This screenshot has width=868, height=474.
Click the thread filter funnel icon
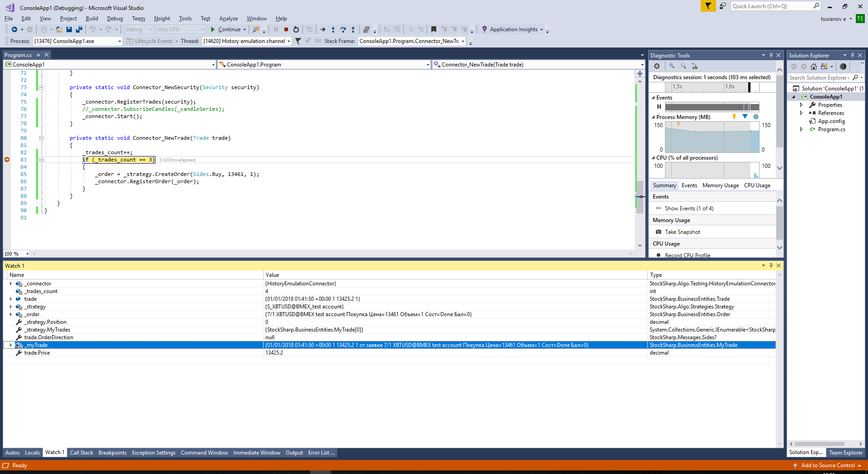click(x=298, y=41)
